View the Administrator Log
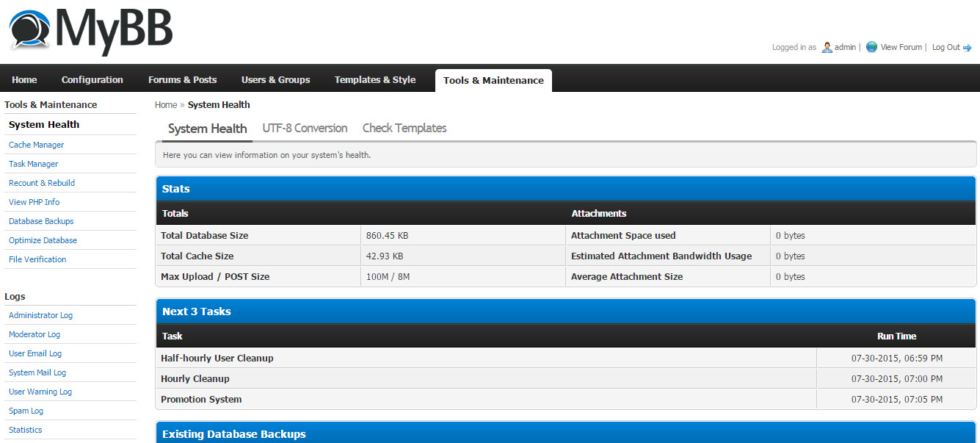 coord(40,315)
